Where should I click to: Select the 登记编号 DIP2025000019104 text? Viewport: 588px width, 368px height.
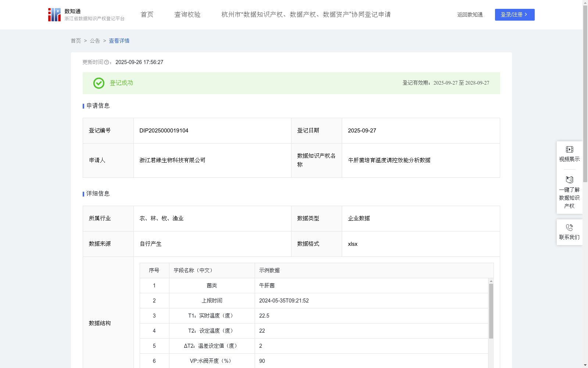[163, 130]
